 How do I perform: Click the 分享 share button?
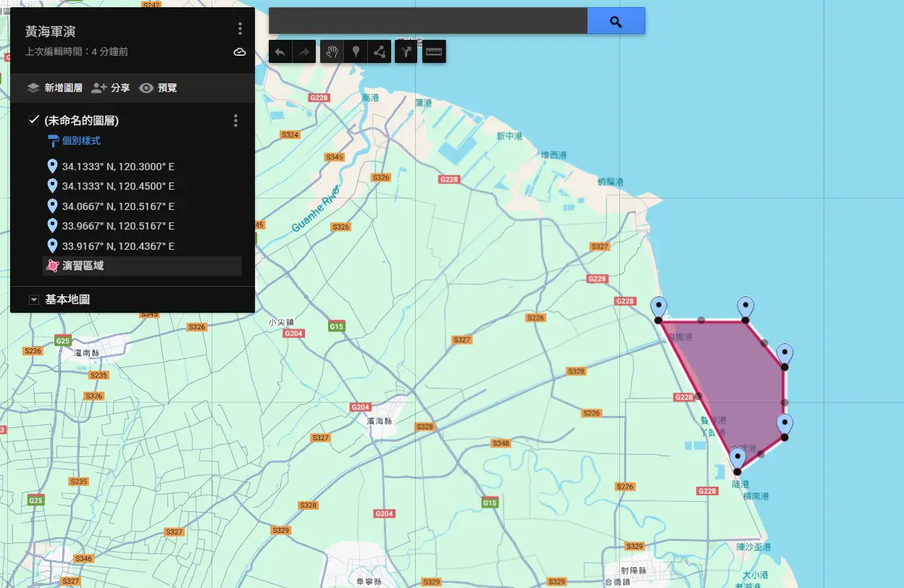point(111,88)
